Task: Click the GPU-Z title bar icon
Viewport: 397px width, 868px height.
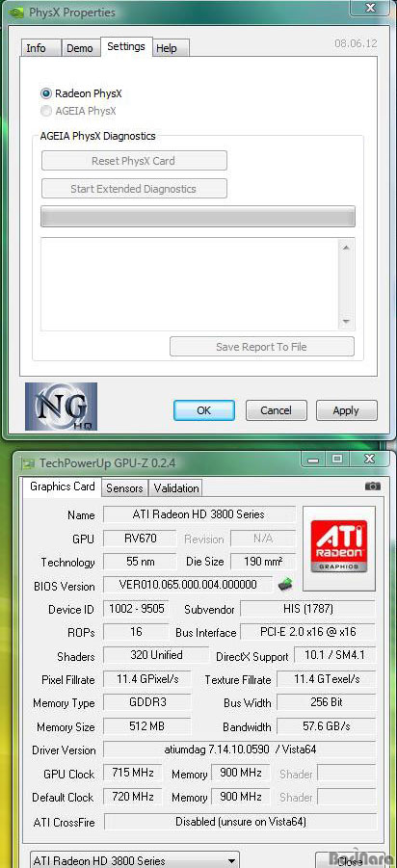Action: coord(28,463)
